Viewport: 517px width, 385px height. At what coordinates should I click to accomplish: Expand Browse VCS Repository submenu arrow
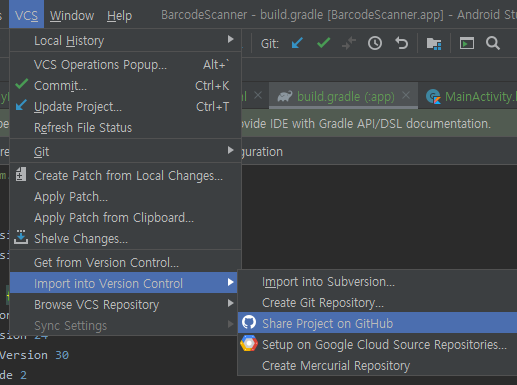coord(230,303)
